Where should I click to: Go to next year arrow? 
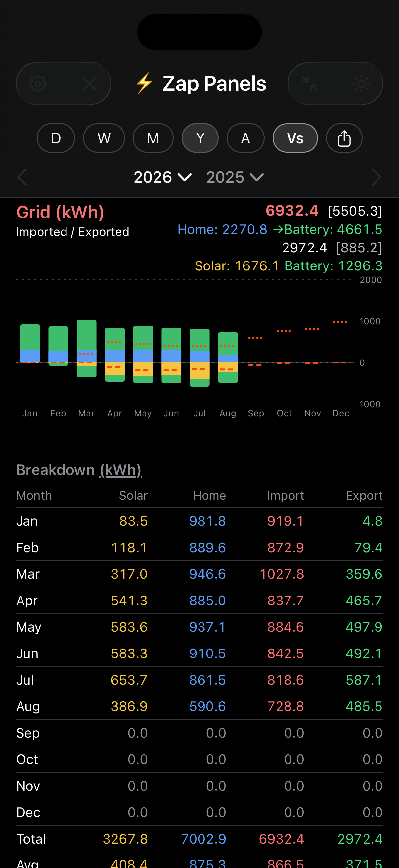376,177
